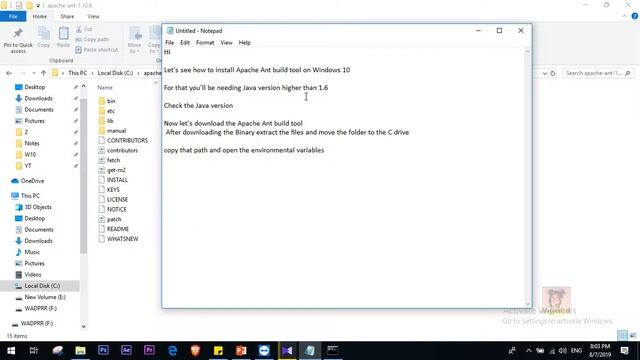
Task: Click Paste shortcut in the ribbon
Action: (97, 49)
